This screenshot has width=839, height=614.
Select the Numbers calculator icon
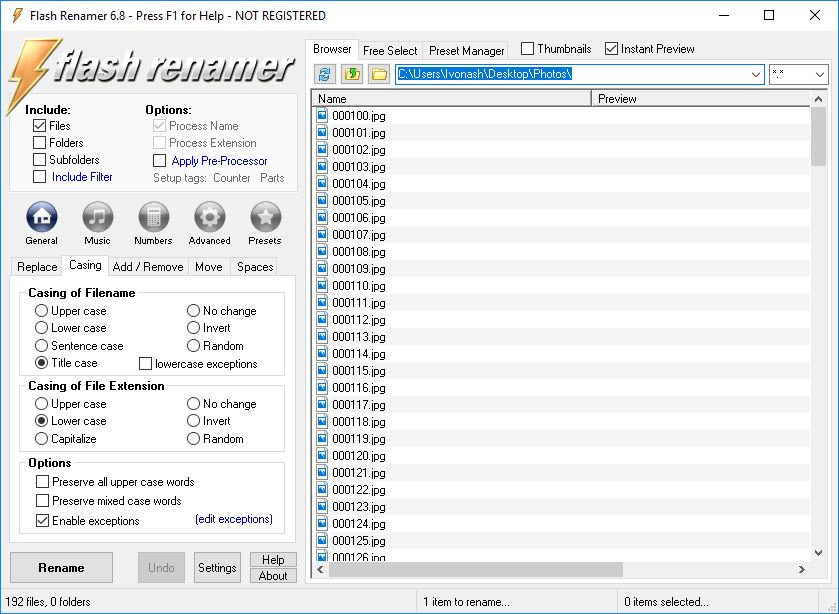[x=153, y=217]
